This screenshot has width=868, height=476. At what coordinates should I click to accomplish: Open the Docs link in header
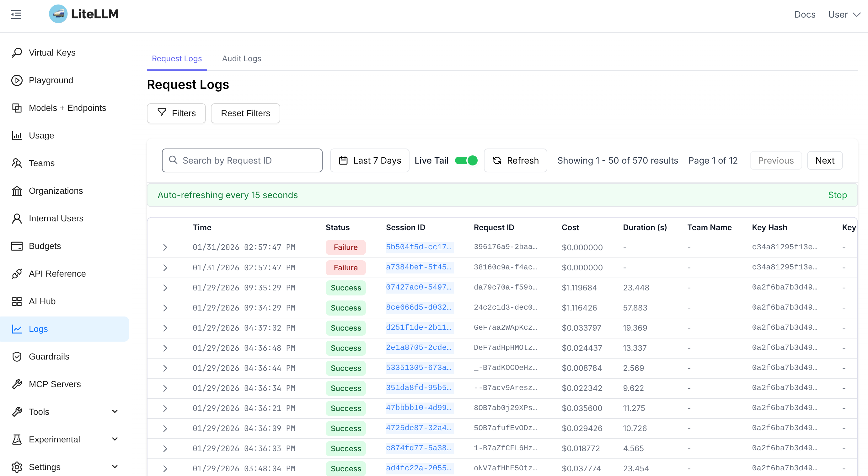click(x=805, y=14)
